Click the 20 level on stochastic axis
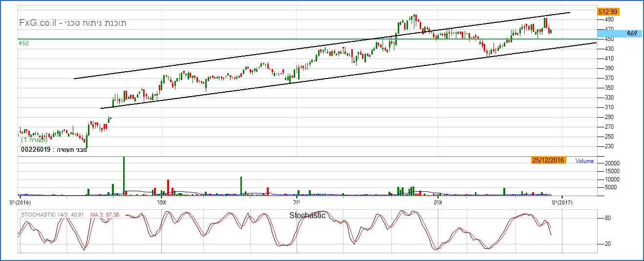Viewport: 644px width, 261px height. point(608,244)
